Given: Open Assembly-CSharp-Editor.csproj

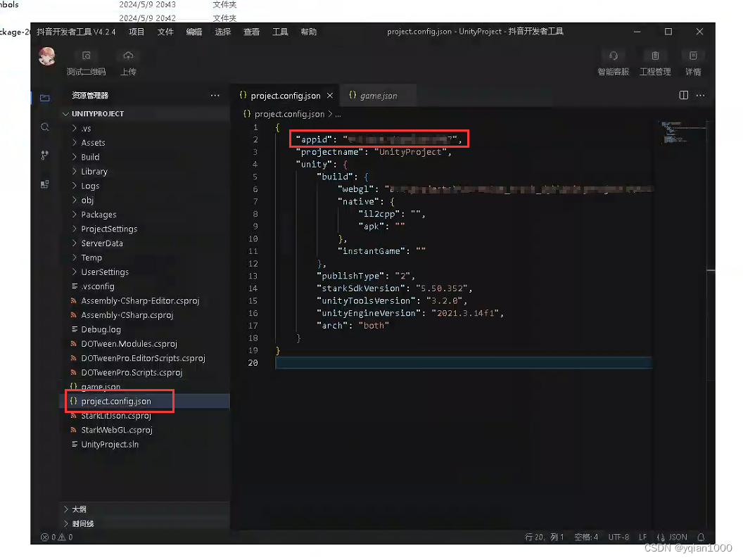Looking at the screenshot, I should click(144, 301).
